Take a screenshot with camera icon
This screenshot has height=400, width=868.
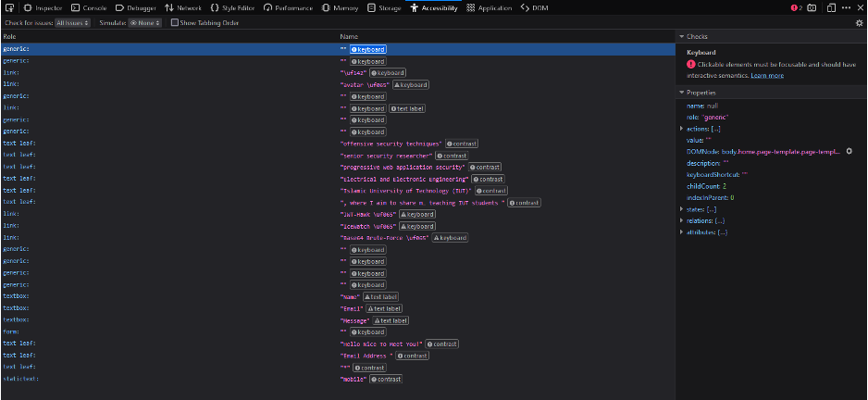(812, 7)
